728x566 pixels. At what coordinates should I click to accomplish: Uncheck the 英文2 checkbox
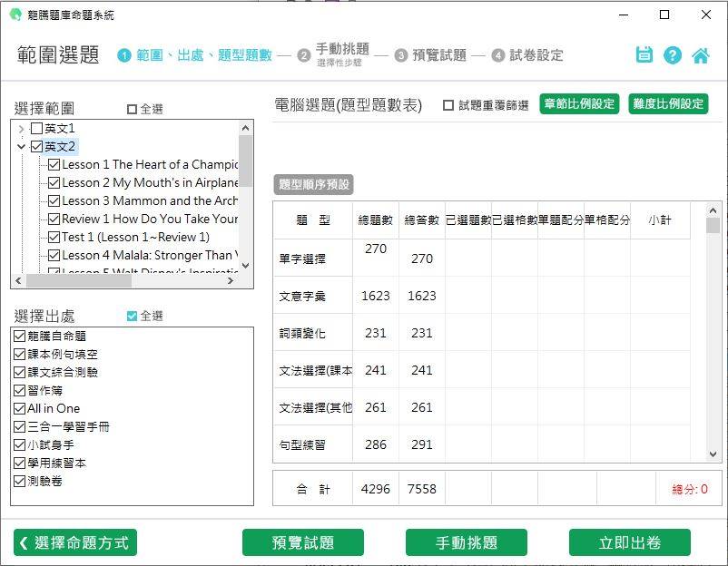click(x=36, y=147)
